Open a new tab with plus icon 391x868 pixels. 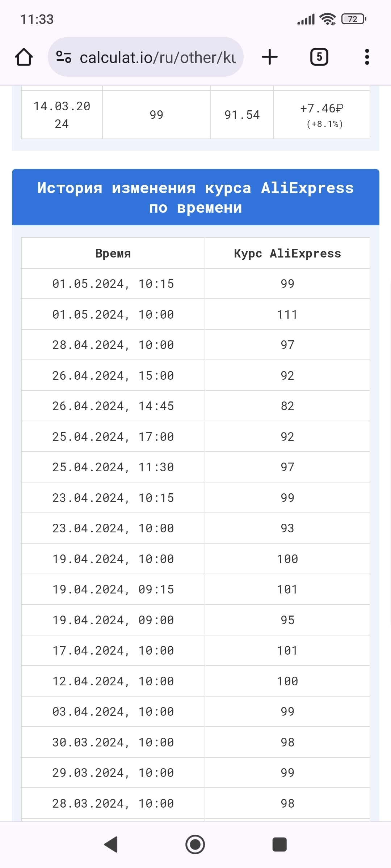(x=270, y=57)
